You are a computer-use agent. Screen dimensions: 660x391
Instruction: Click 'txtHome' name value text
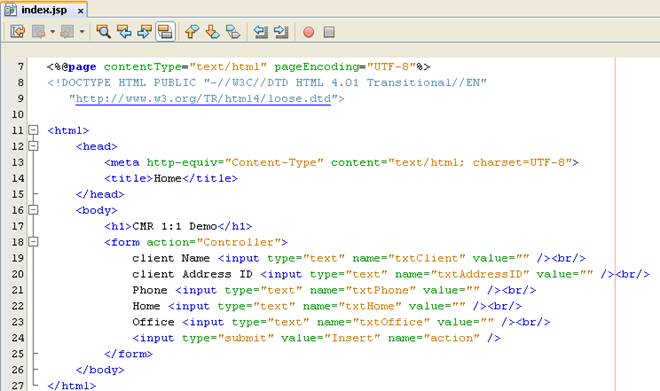point(370,306)
